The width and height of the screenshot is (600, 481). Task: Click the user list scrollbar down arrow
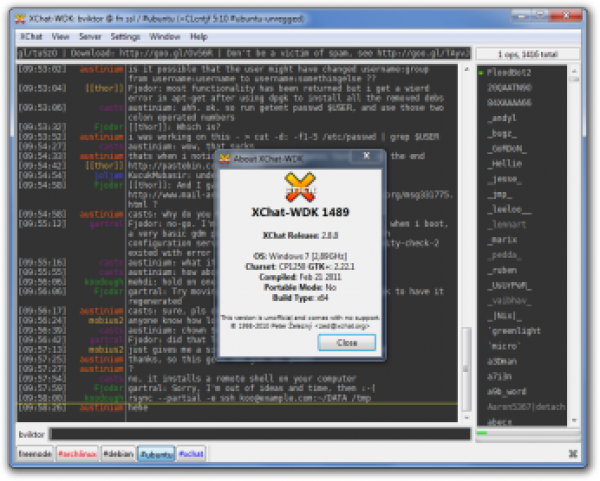click(574, 420)
